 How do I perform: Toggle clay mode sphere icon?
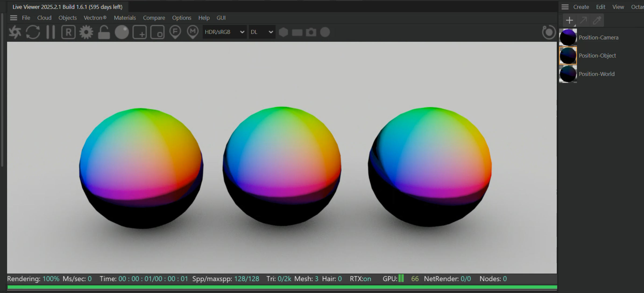pos(122,32)
